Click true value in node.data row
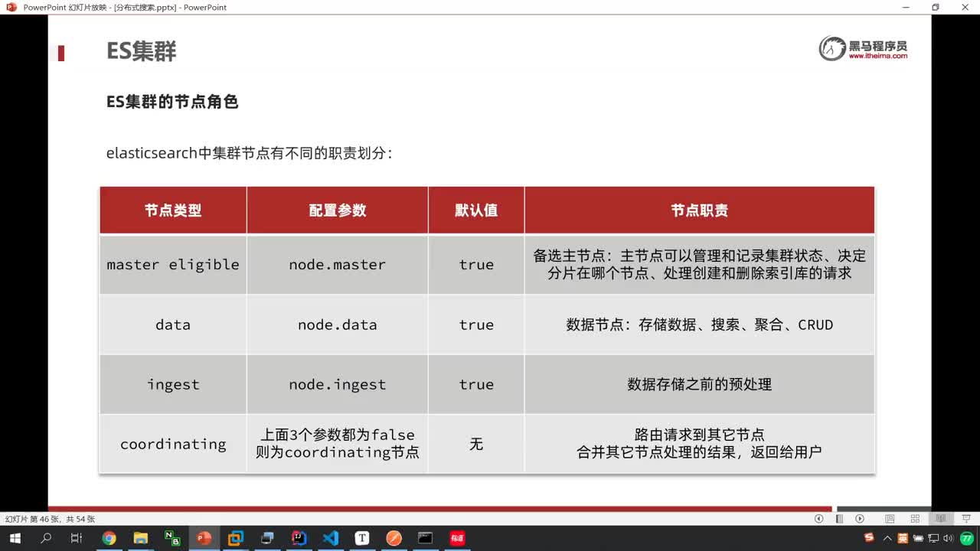980x551 pixels. (476, 324)
